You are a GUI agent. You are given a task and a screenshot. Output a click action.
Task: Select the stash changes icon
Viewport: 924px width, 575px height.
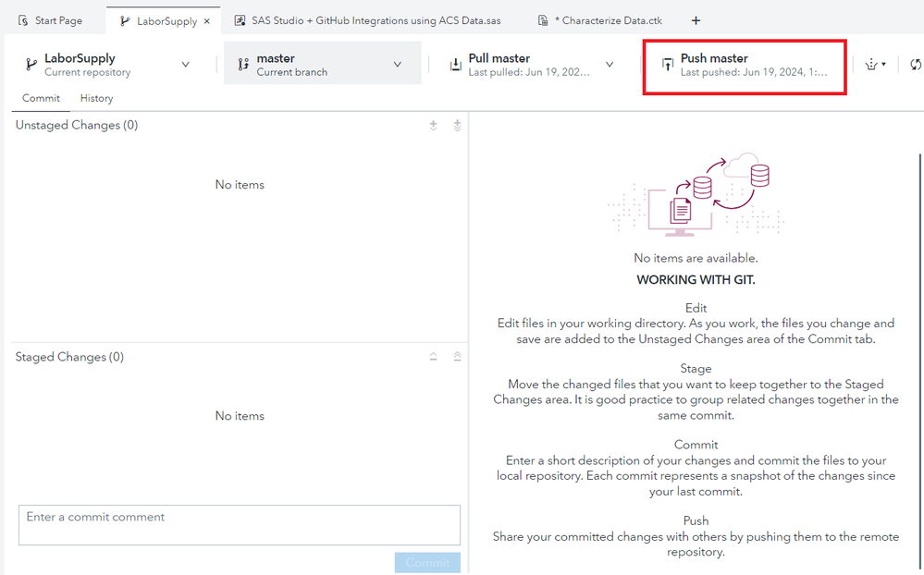pyautogui.click(x=870, y=64)
